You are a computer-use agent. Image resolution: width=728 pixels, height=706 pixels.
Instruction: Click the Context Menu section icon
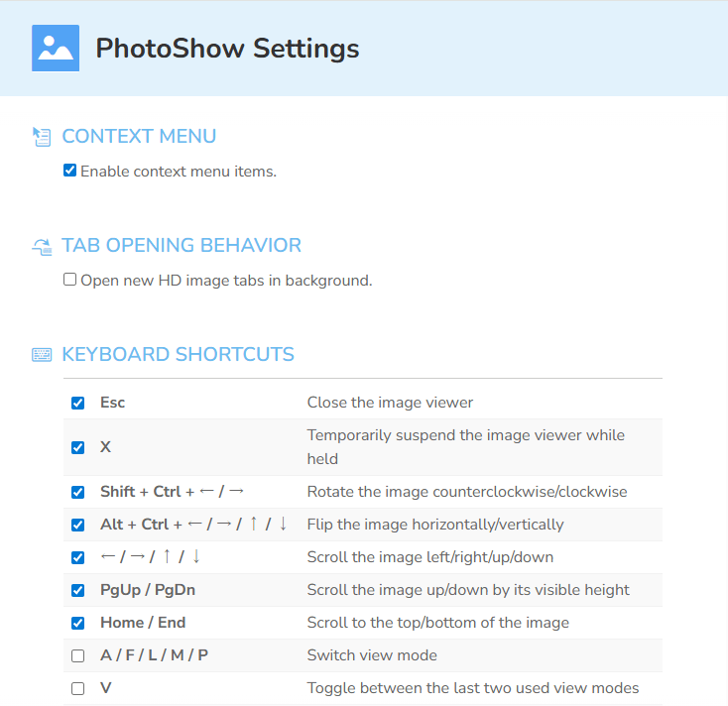42,137
